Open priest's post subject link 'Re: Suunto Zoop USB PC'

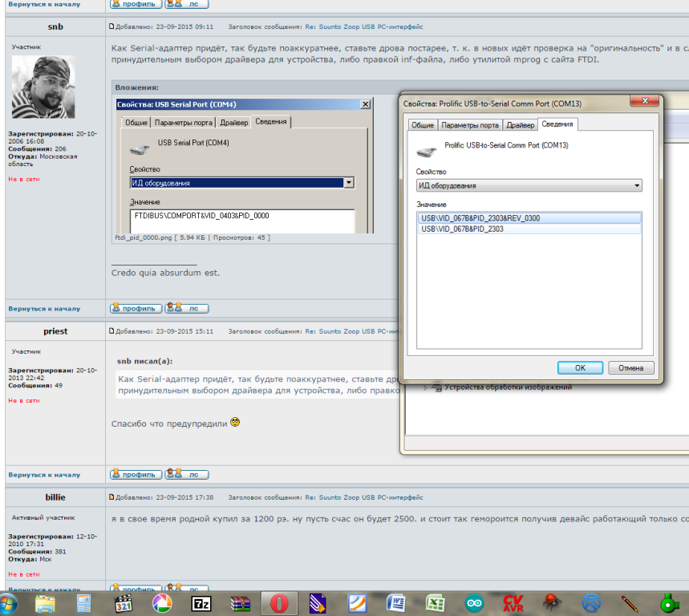(x=352, y=330)
